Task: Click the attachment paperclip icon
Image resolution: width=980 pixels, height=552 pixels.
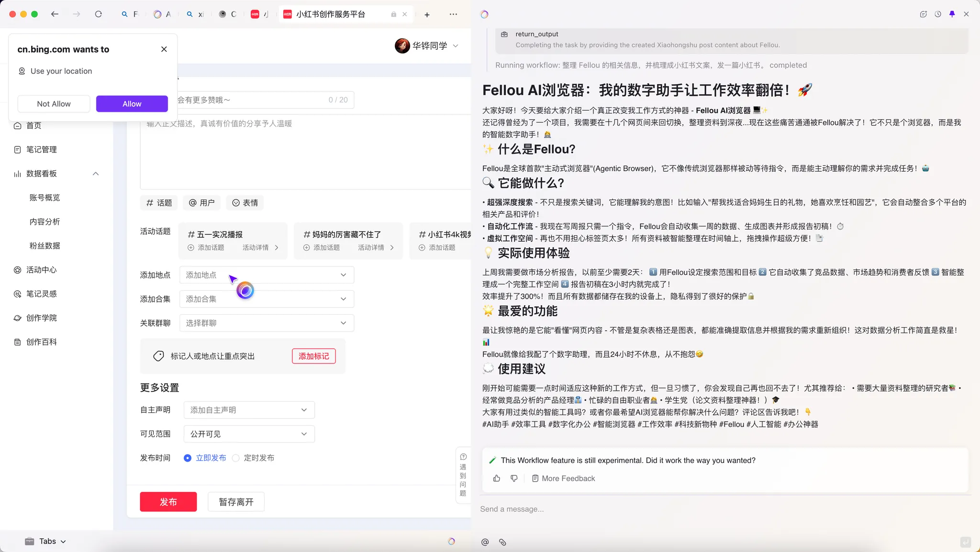Action: click(502, 542)
